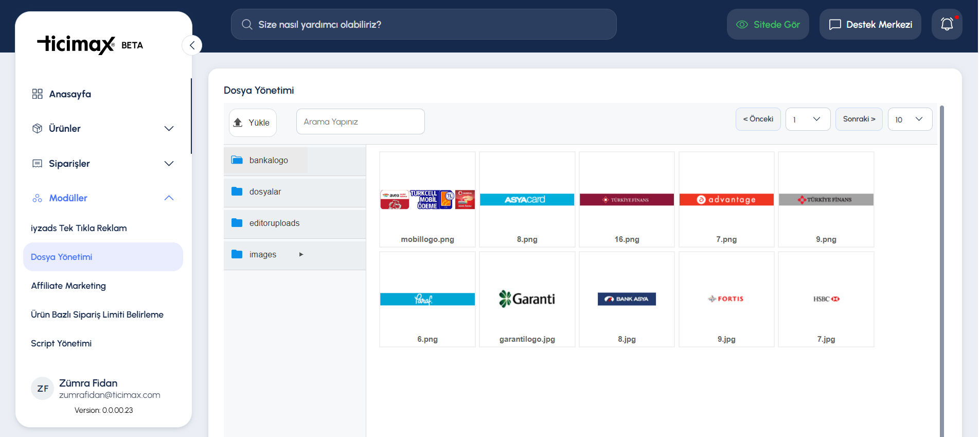Click the Modüller menu label

pos(68,198)
